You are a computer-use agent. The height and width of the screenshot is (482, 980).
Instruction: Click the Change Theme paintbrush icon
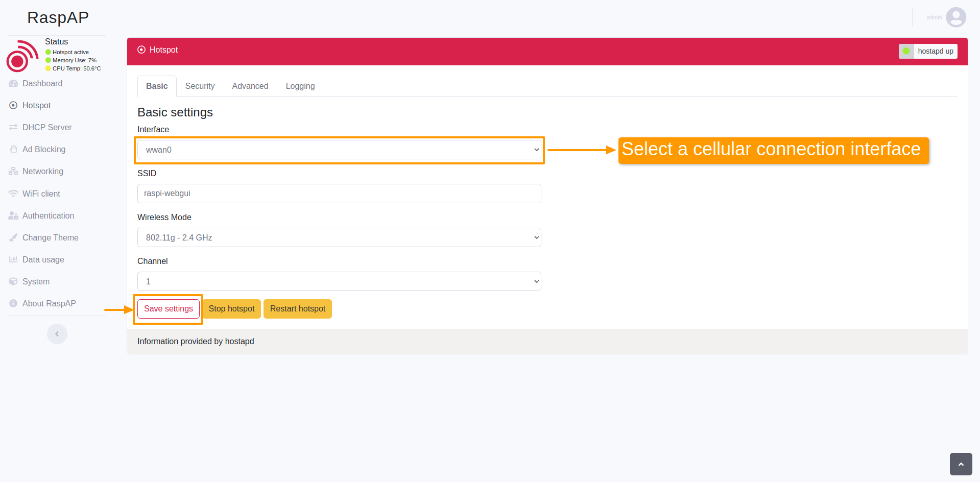tap(13, 237)
